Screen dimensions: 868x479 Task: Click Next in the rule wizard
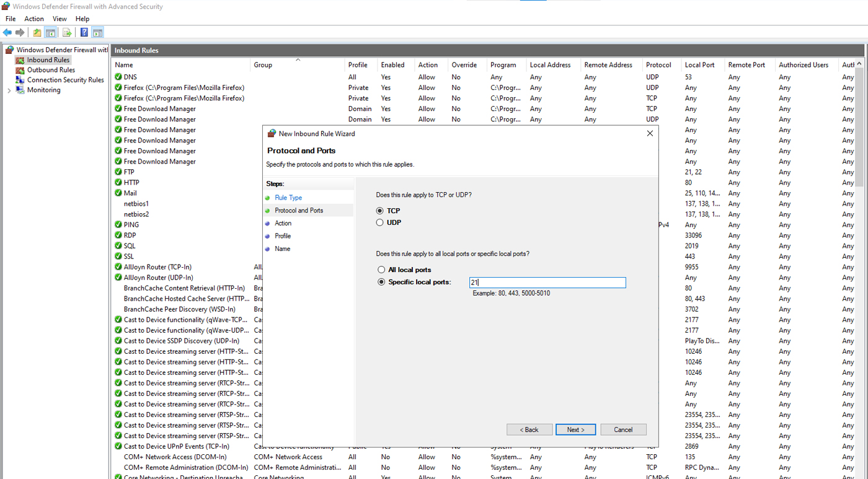[x=575, y=429]
